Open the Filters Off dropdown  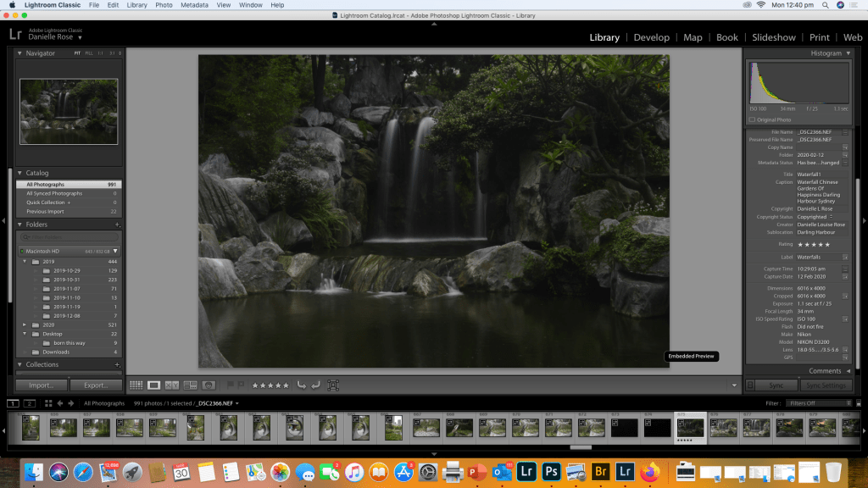click(x=818, y=403)
